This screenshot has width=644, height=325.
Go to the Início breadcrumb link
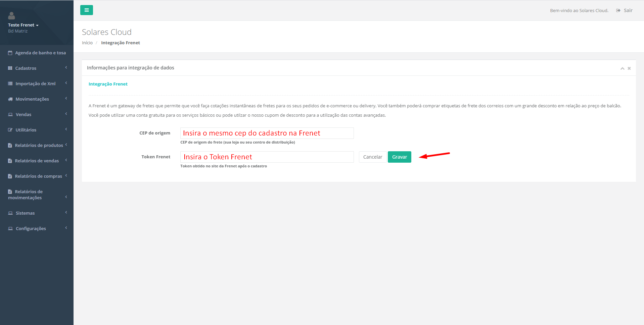(87, 43)
